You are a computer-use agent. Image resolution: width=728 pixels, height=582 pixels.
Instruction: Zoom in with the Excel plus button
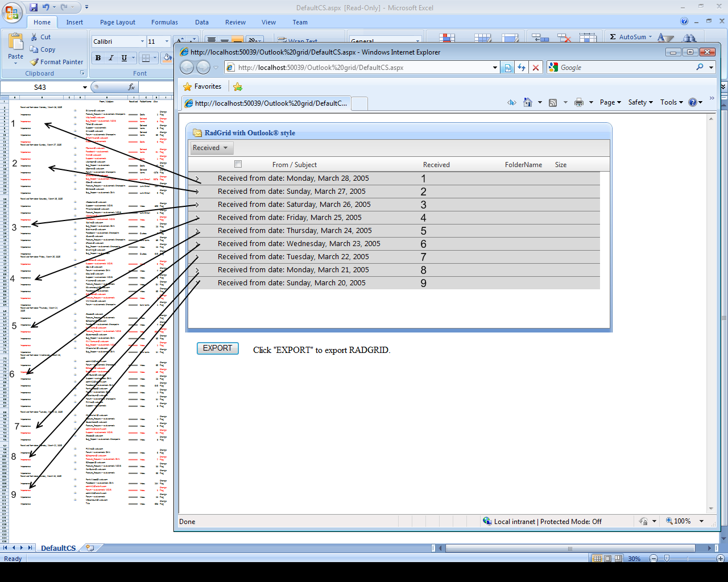coord(721,559)
